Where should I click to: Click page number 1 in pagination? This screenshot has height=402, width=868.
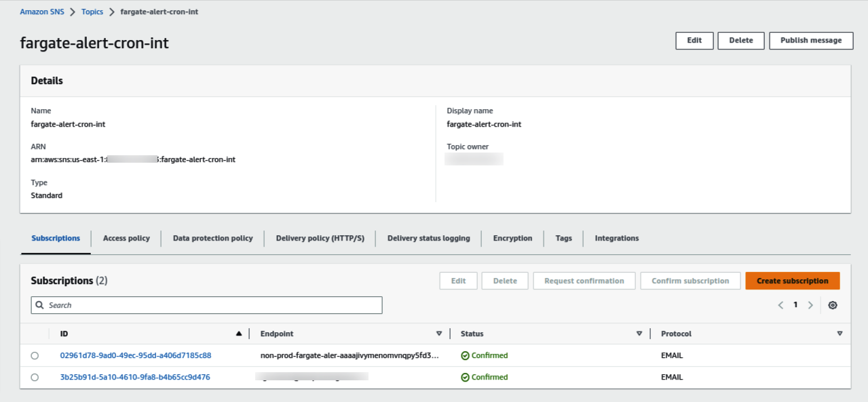pos(795,305)
